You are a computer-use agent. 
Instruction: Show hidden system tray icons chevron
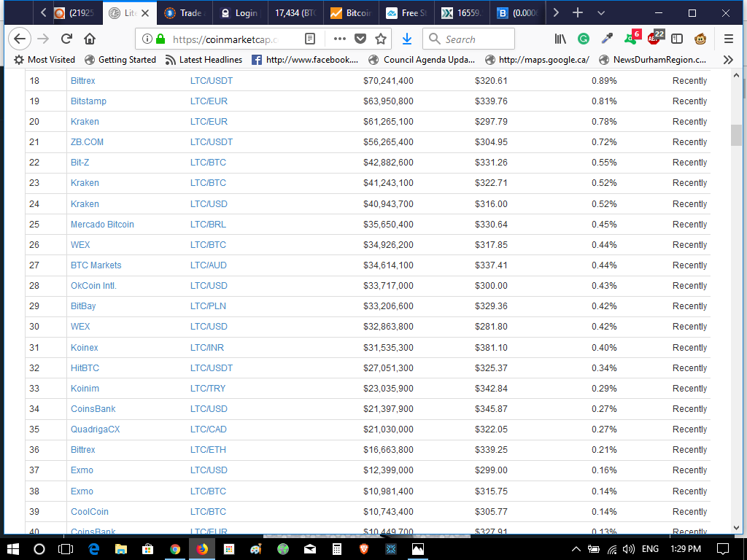pos(576,549)
